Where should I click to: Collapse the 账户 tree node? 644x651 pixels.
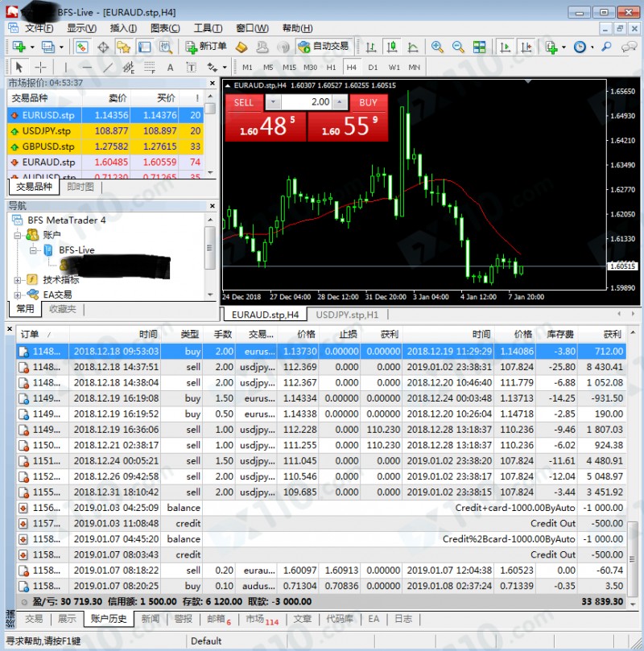click(x=18, y=235)
